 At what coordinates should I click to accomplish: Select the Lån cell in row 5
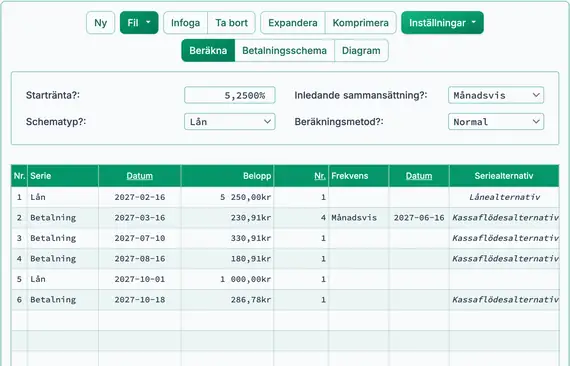63,279
